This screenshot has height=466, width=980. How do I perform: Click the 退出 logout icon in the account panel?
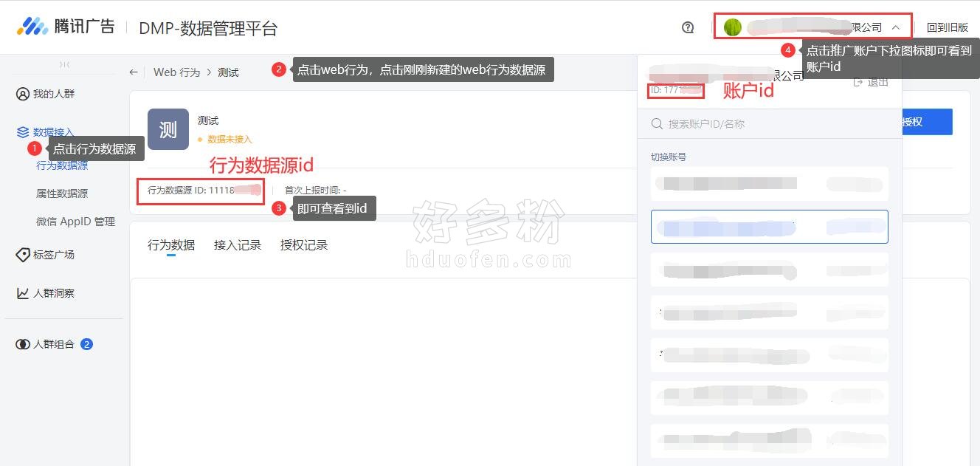tap(857, 82)
